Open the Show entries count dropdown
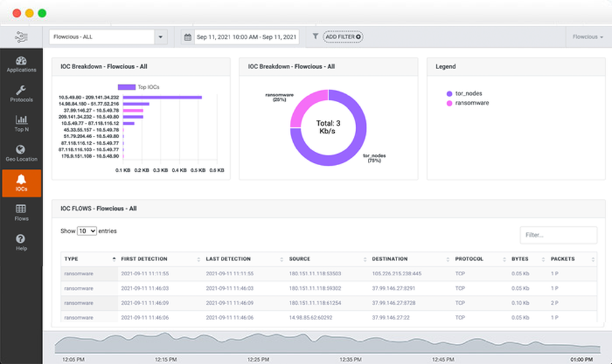Screen dimensions: 612x364 coord(87,231)
